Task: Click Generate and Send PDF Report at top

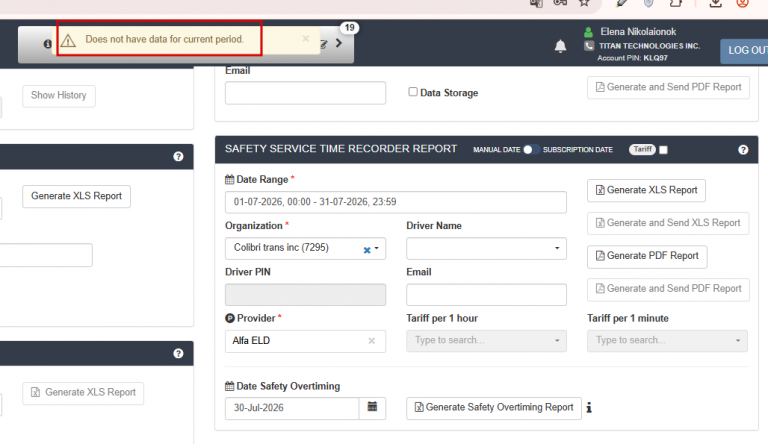Action: (x=669, y=87)
